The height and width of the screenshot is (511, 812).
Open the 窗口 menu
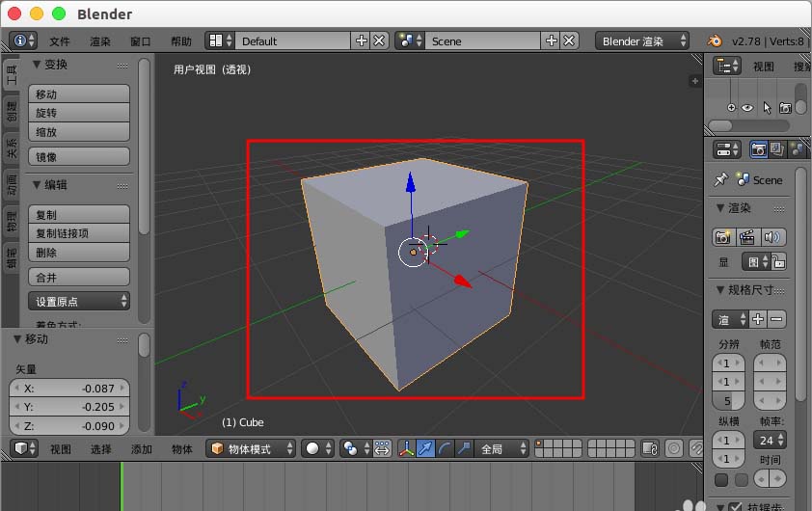(141, 40)
